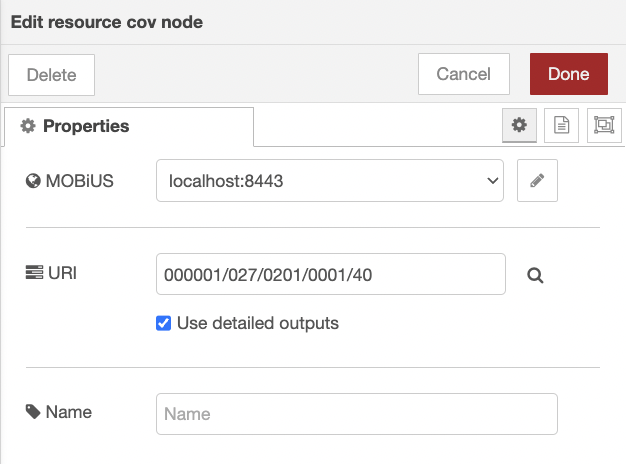Click the globe icon beside MOBiUS label
626x464 pixels.
pyautogui.click(x=33, y=181)
